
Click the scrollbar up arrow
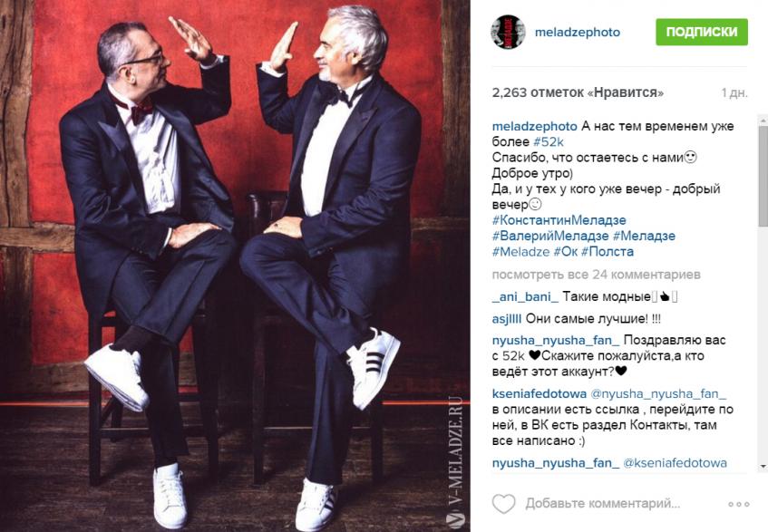(x=763, y=120)
